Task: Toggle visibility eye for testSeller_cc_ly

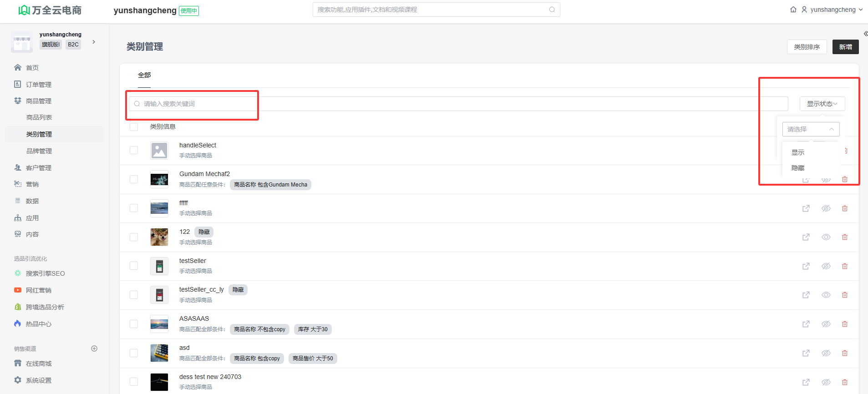Action: click(826, 295)
